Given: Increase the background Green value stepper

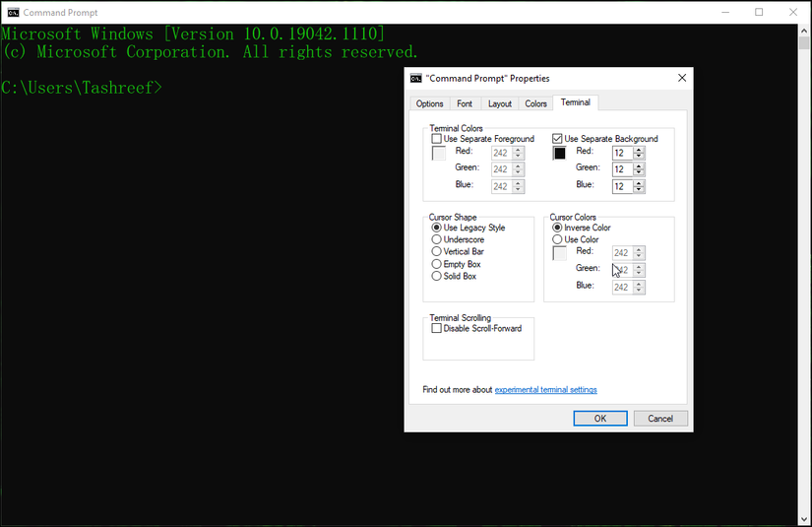Looking at the screenshot, I should pos(639,166).
